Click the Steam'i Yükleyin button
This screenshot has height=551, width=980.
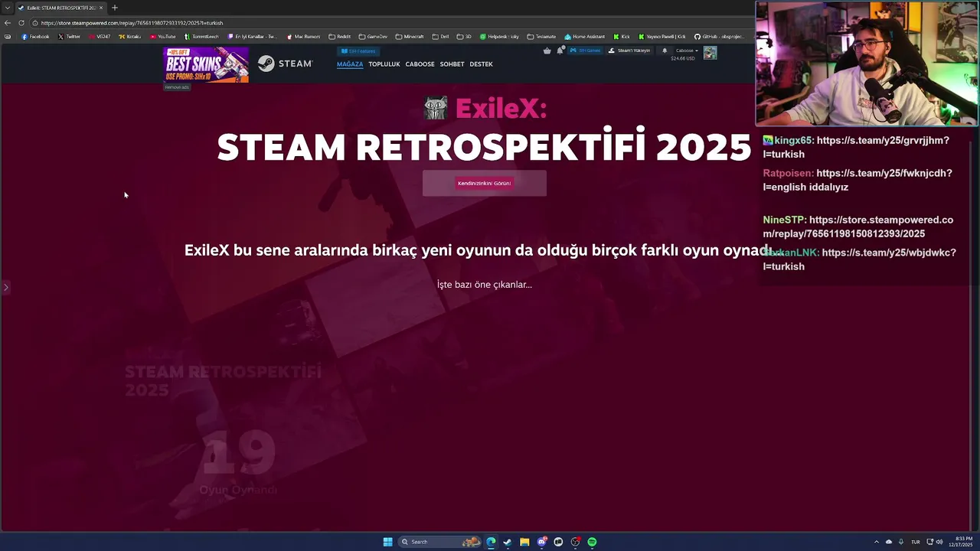click(x=629, y=51)
